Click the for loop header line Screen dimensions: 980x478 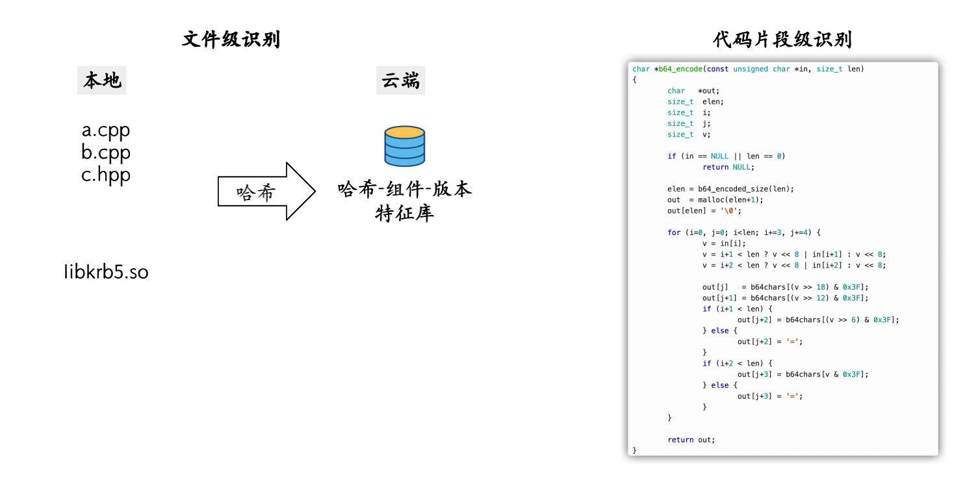[x=745, y=233]
